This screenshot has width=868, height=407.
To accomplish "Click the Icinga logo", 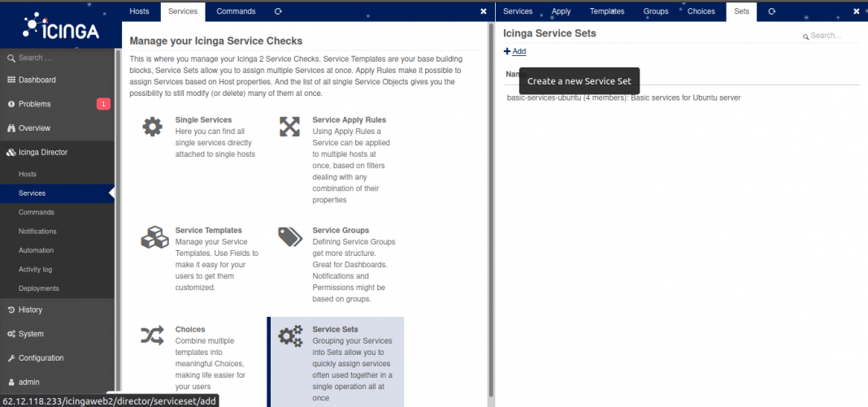I will point(61,26).
